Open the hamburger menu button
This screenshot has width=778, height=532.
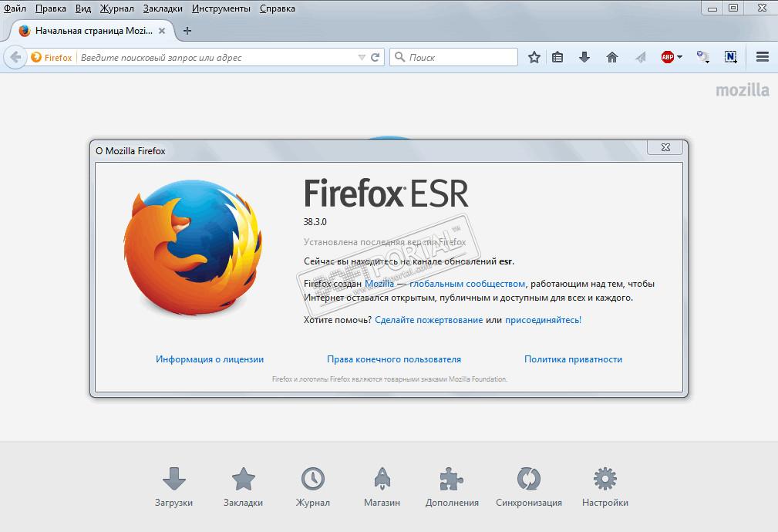click(x=763, y=57)
